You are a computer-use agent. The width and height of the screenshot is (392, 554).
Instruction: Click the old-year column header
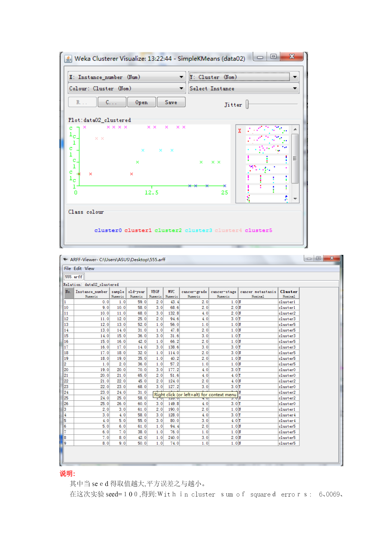point(137,293)
